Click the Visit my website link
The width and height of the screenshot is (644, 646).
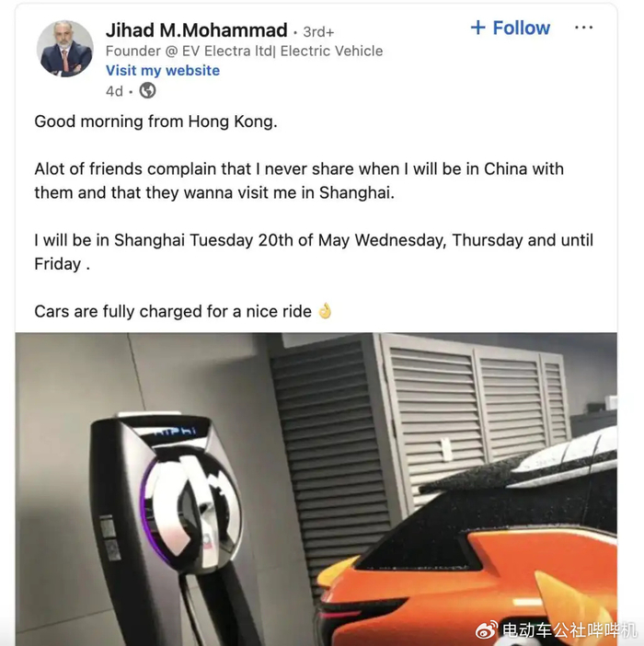163,71
